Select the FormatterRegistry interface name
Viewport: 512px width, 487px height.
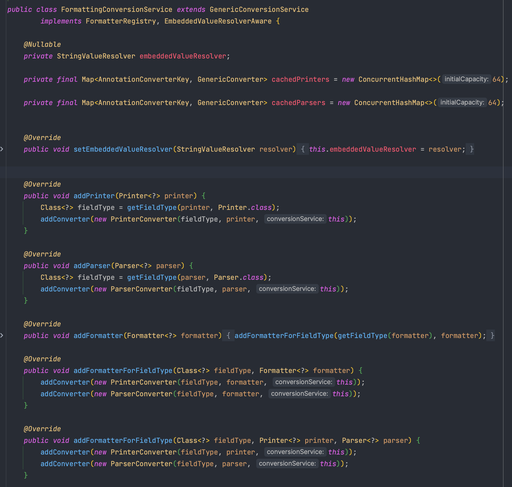coord(121,21)
